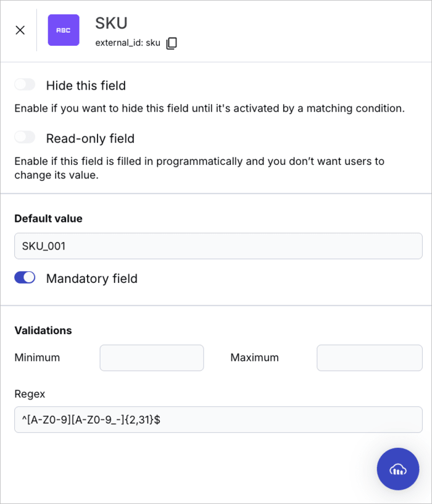Click the copy icon next to external_id
Image resolution: width=432 pixels, height=504 pixels.
(x=171, y=43)
